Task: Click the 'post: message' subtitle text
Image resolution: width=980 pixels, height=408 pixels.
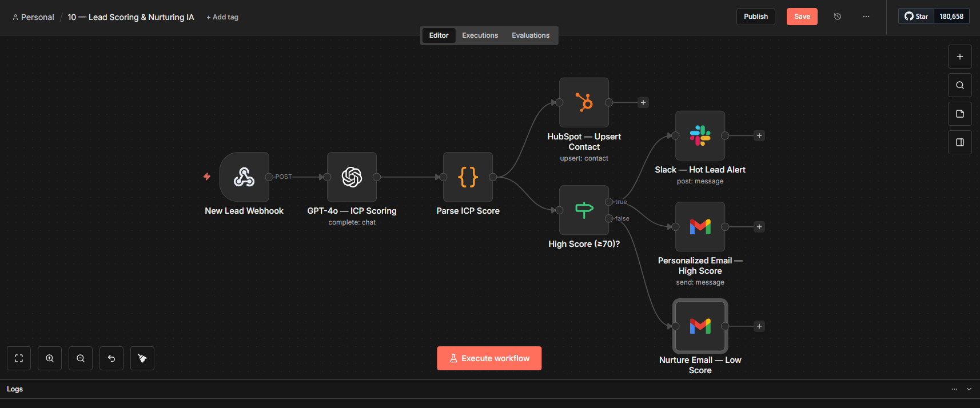Action: (x=700, y=181)
